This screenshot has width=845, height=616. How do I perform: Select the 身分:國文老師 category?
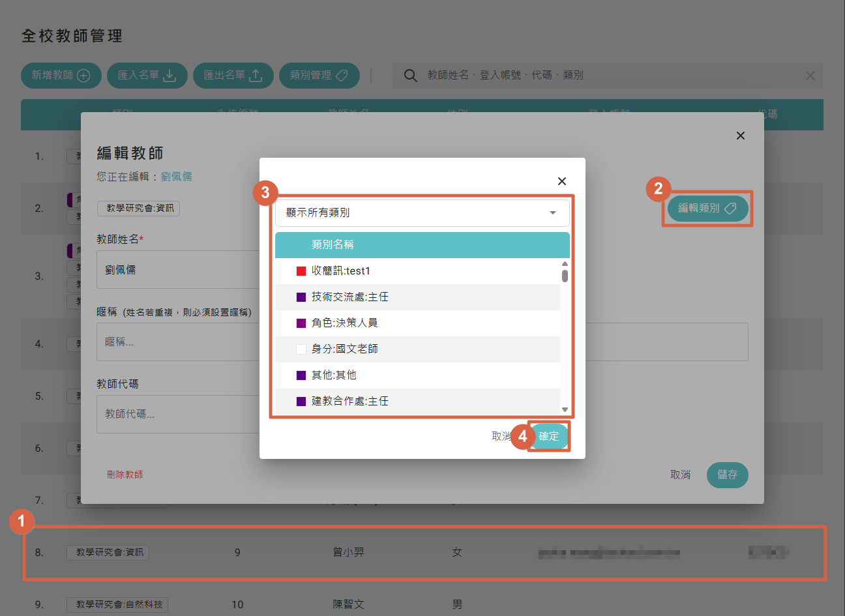click(x=344, y=349)
